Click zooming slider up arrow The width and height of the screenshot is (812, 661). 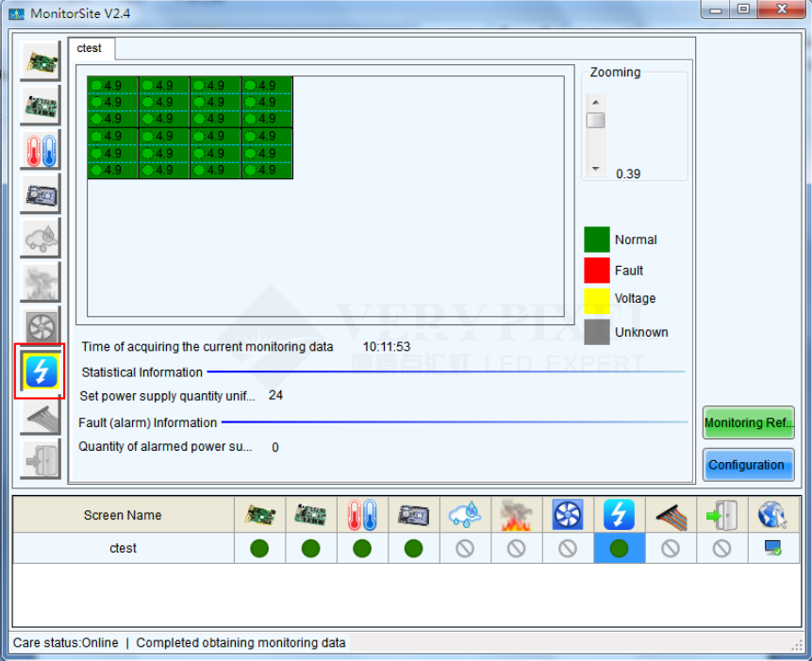(x=595, y=102)
